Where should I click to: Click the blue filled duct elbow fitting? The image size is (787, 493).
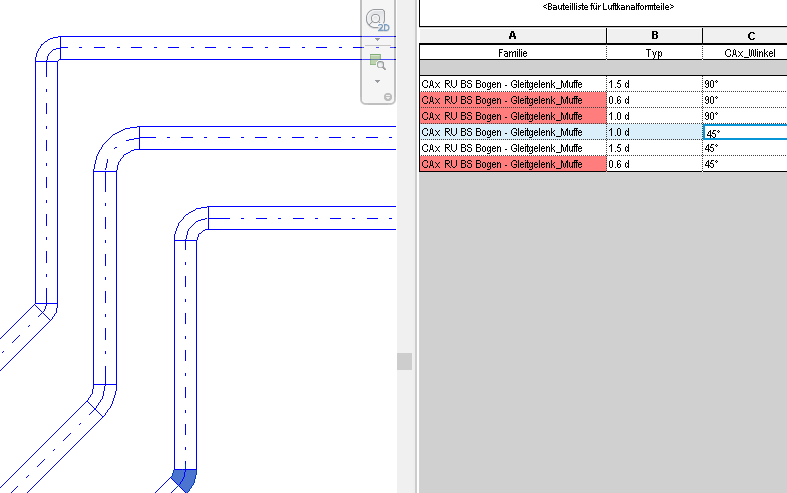(x=184, y=479)
